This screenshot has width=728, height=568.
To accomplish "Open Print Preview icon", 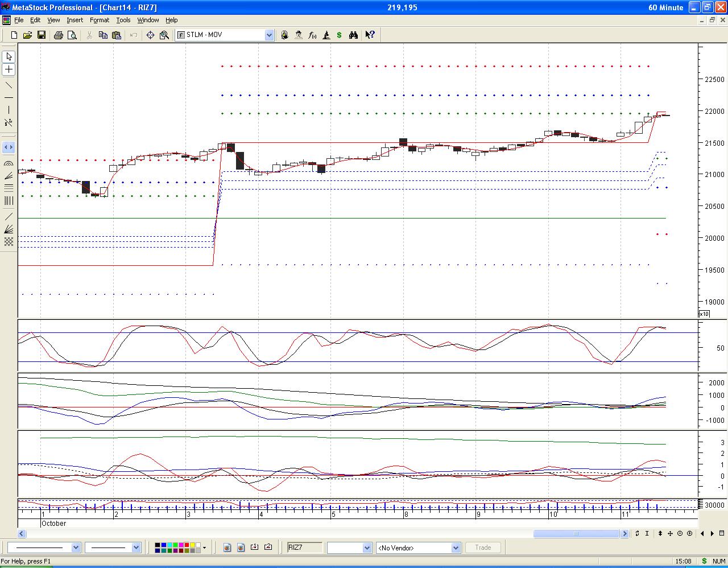I will click(72, 35).
